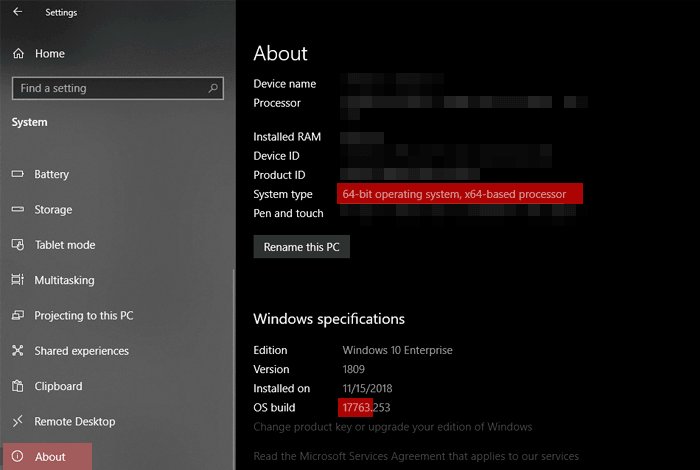Open the About page entry
700x470 pixels.
[47, 456]
